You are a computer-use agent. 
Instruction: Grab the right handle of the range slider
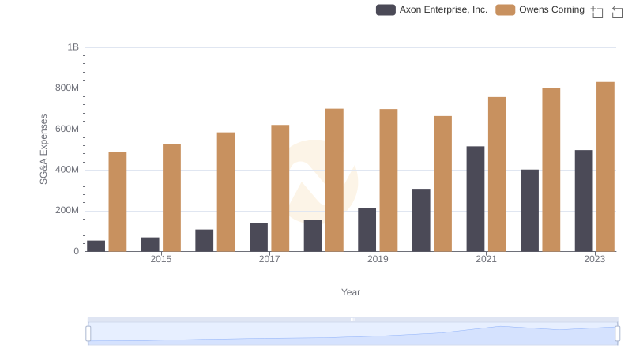coord(617,333)
